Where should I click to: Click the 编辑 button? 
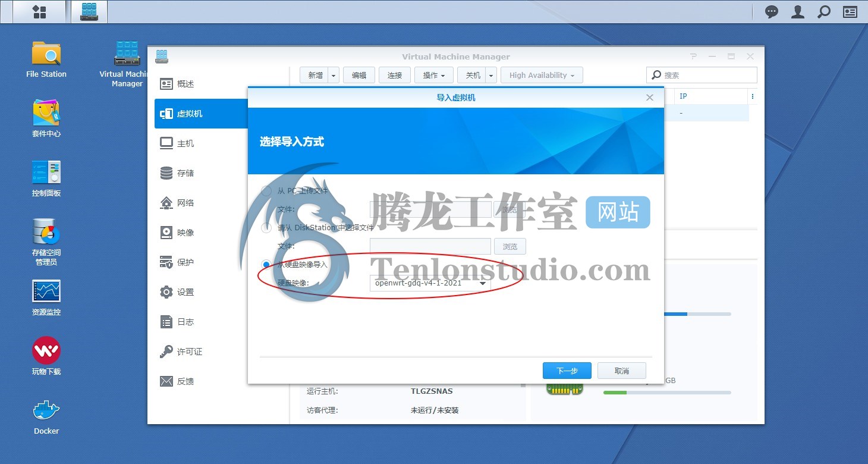point(359,75)
